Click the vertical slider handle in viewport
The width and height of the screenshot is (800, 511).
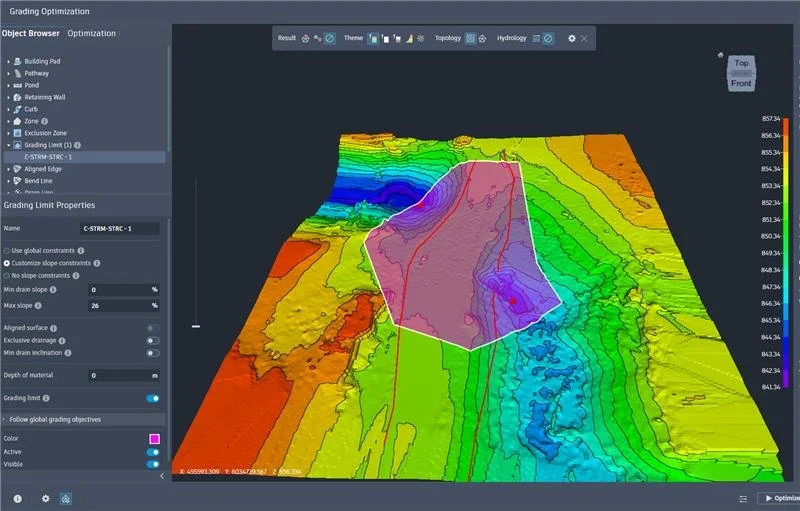pyautogui.click(x=195, y=326)
